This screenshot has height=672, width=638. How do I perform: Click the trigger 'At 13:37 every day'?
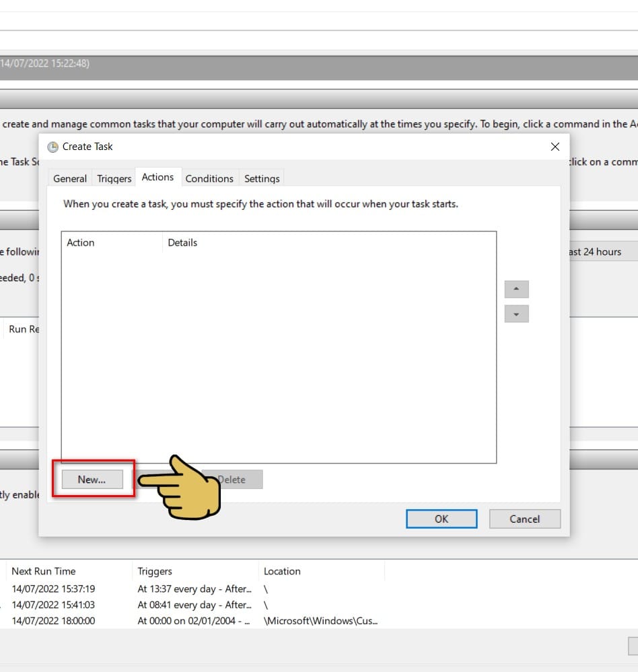[194, 589]
